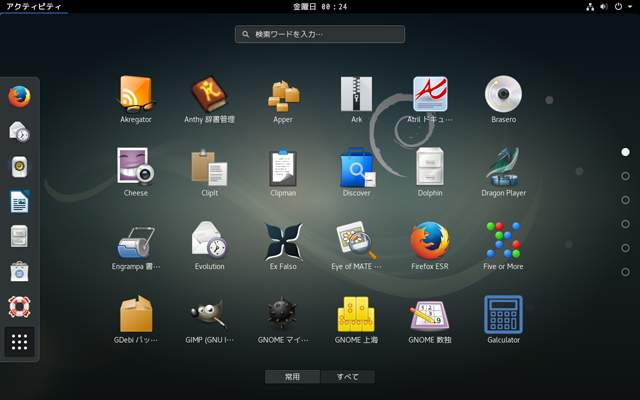Viewport: 640px width, 400px height.
Task: Launch Dragon Player
Action: tap(503, 172)
